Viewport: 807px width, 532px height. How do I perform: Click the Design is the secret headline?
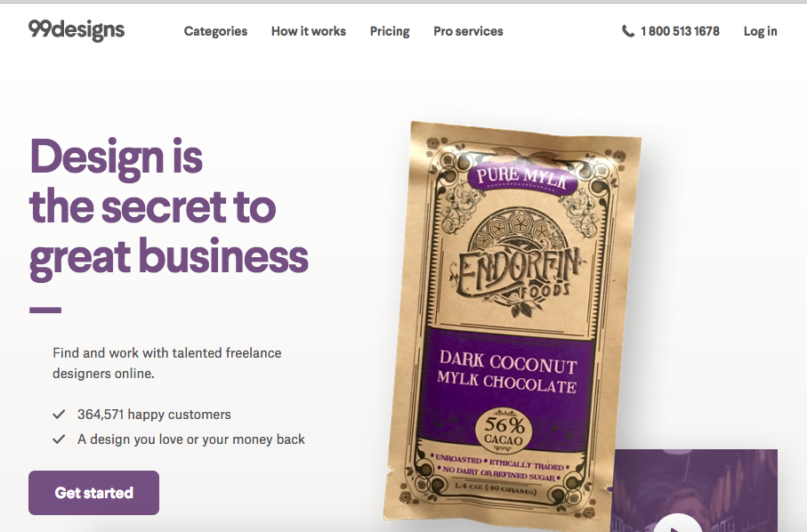click(169, 207)
